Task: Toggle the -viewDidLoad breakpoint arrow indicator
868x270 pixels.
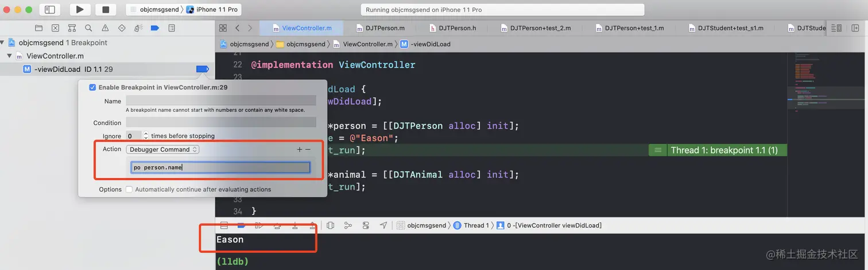Action: (202, 69)
